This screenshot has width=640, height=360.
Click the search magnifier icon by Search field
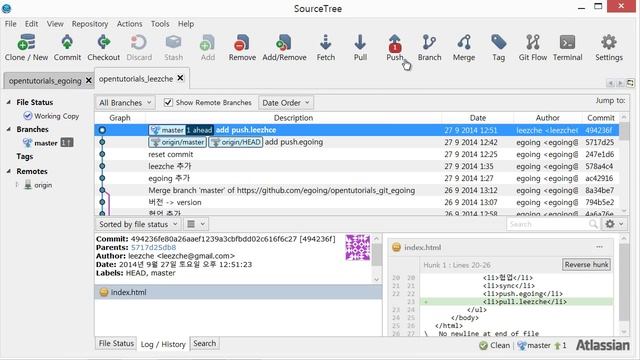coord(593,224)
